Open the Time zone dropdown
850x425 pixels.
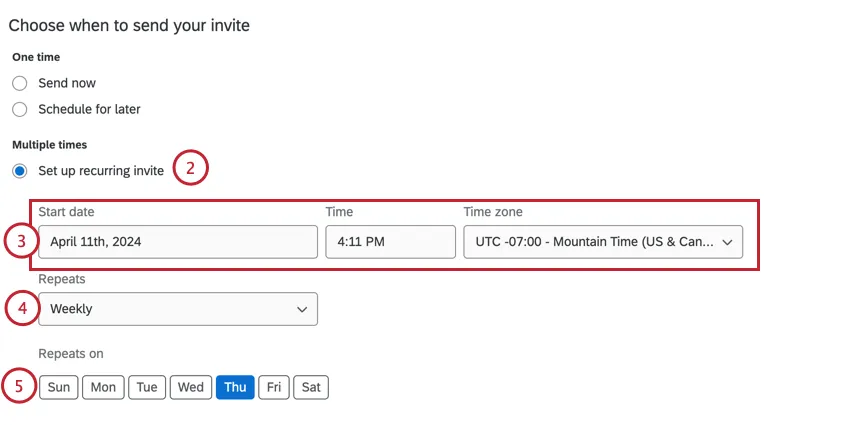[603, 242]
